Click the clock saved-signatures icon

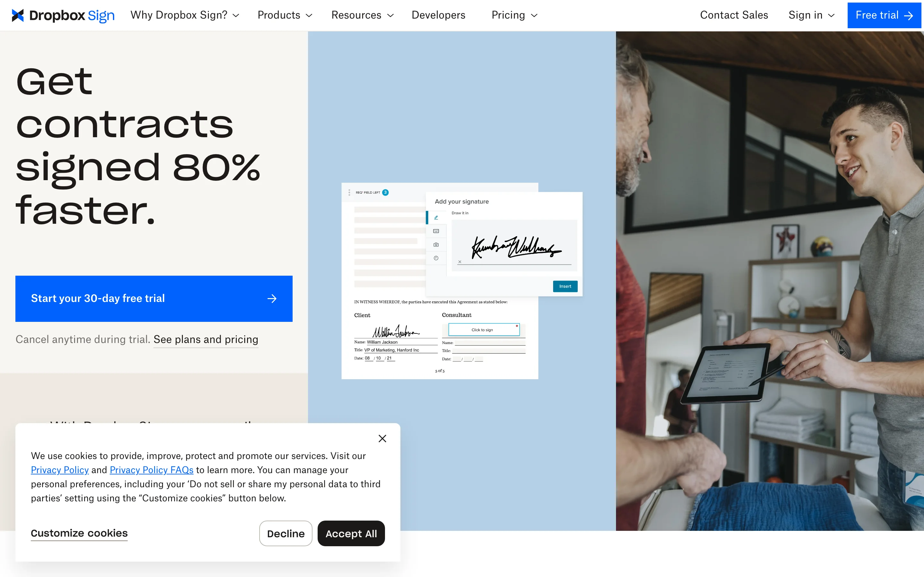436,258
